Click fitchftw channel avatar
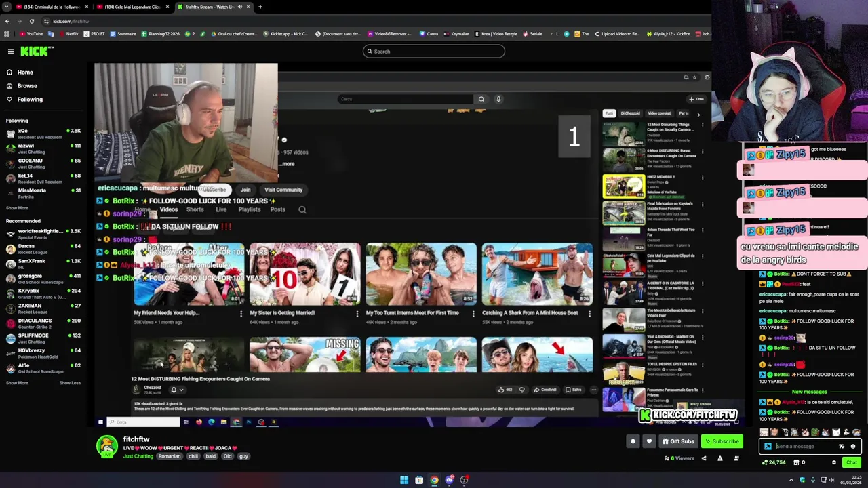Screen dimensions: 868x488 (x=106, y=447)
